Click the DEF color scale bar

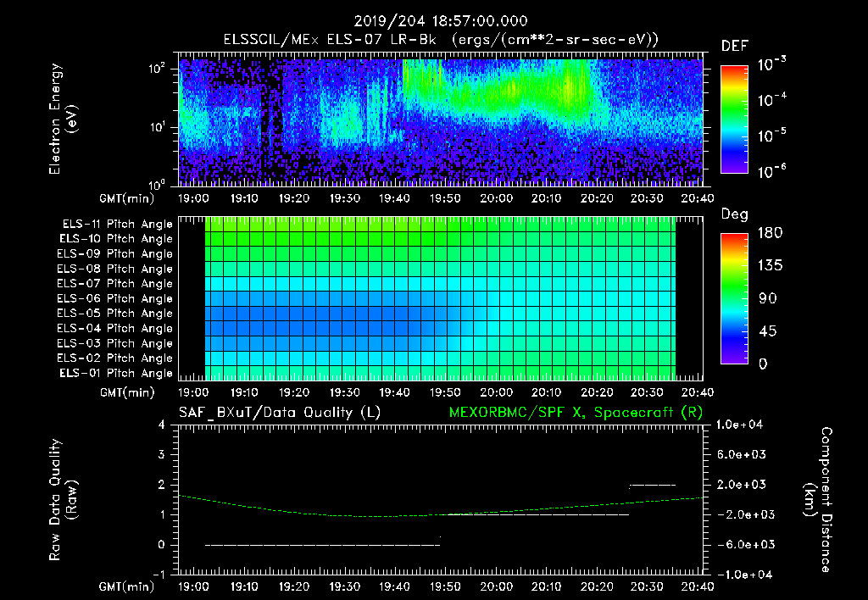pos(734,119)
